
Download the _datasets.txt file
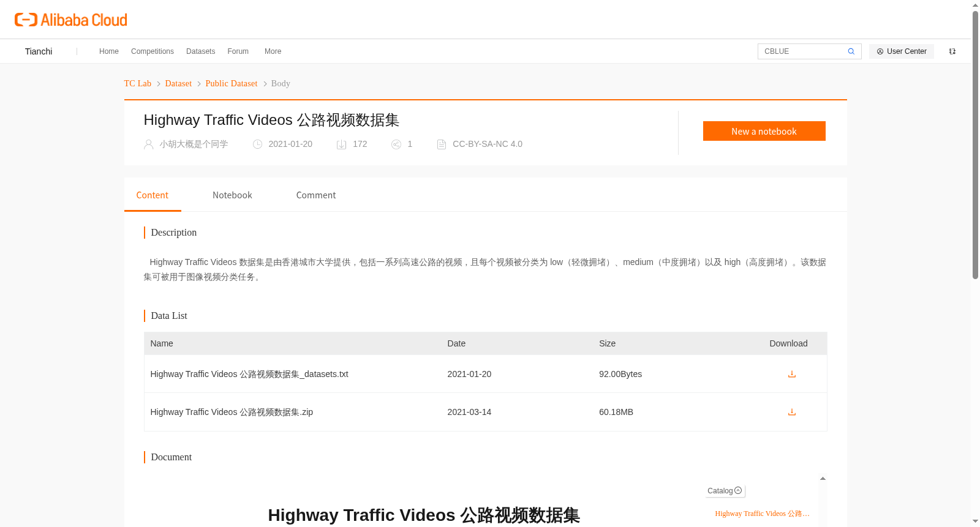[792, 374]
